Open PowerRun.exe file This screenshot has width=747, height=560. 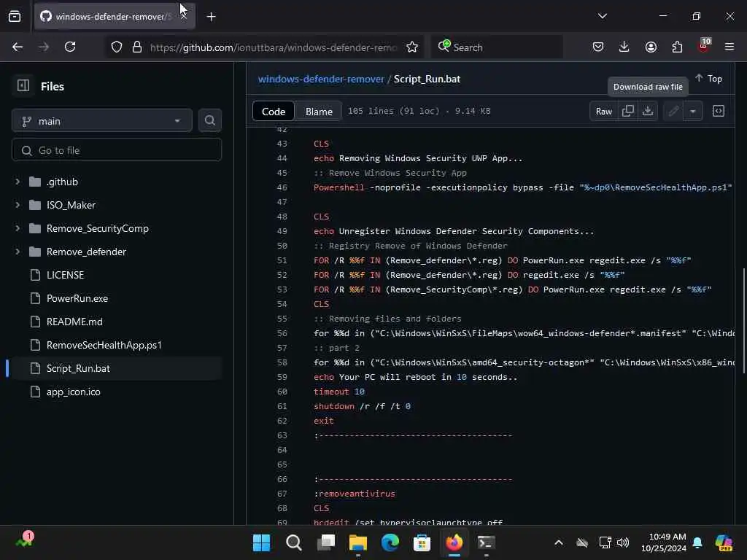pos(77,298)
